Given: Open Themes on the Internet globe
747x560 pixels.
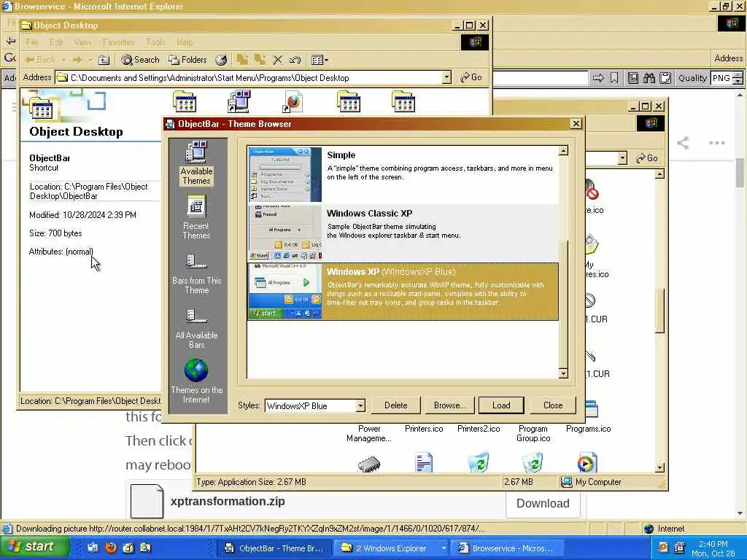Looking at the screenshot, I should click(x=196, y=381).
